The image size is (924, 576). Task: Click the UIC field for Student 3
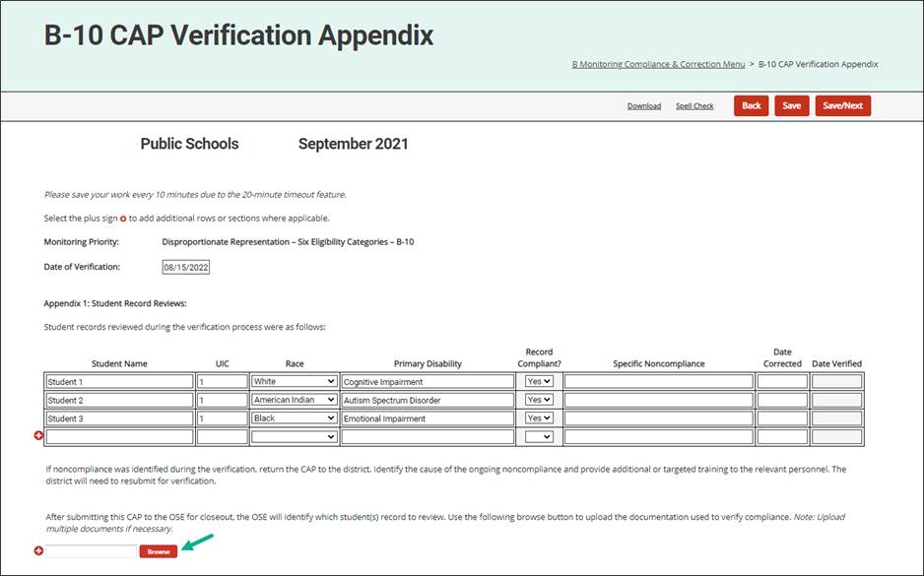click(223, 418)
